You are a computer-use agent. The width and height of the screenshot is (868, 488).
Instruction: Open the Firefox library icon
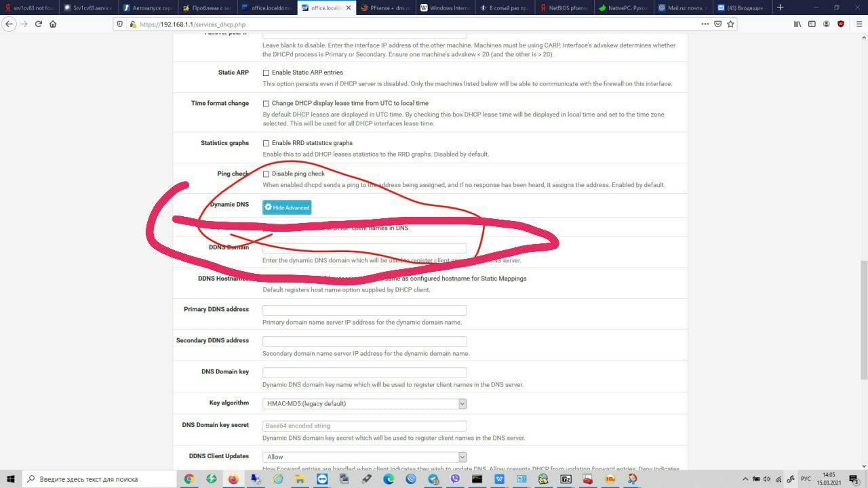click(797, 24)
